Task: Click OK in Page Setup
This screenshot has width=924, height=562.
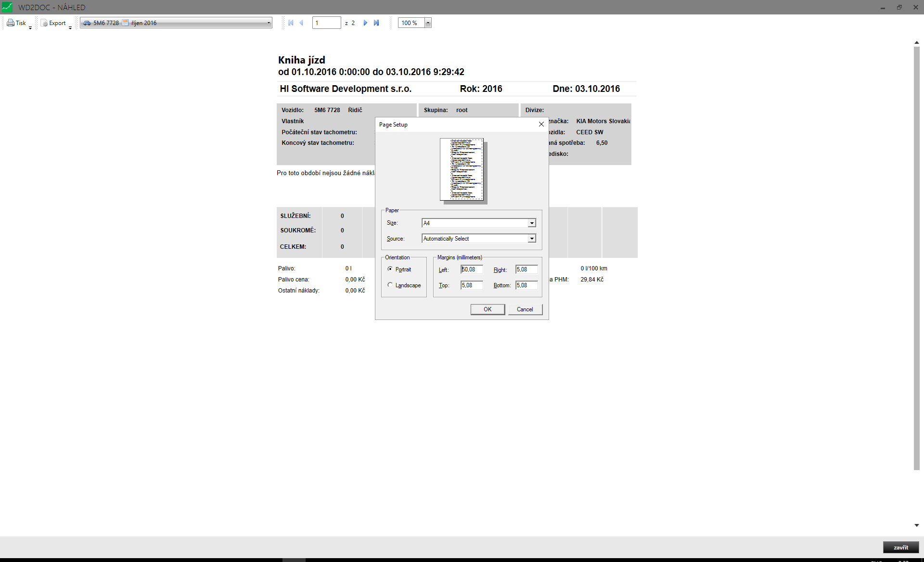Action: pyautogui.click(x=488, y=309)
